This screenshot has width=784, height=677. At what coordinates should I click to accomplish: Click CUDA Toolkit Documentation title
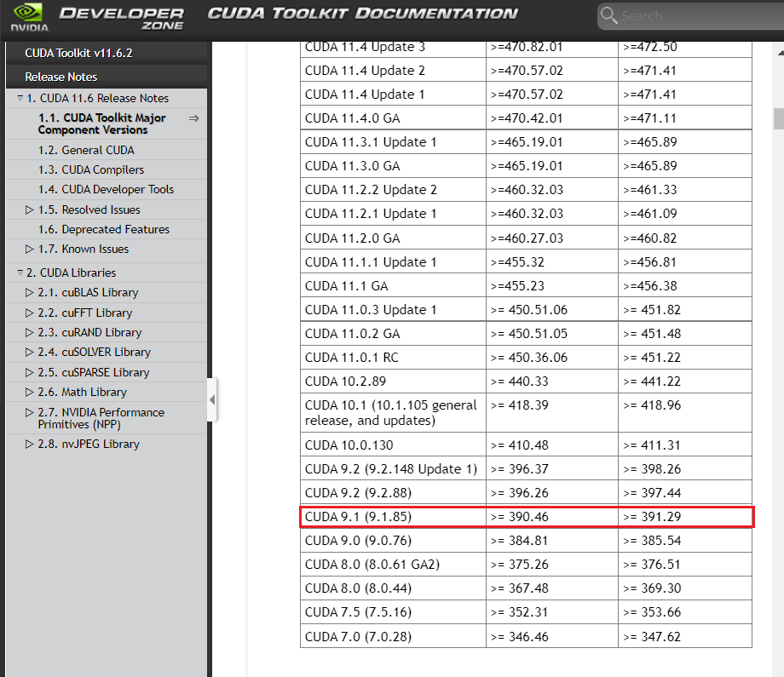(x=362, y=14)
